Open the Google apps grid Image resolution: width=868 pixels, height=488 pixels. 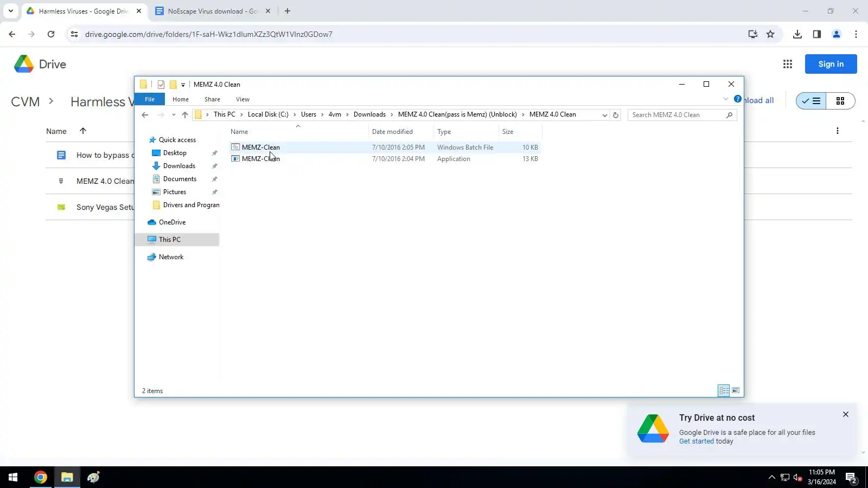(x=788, y=64)
